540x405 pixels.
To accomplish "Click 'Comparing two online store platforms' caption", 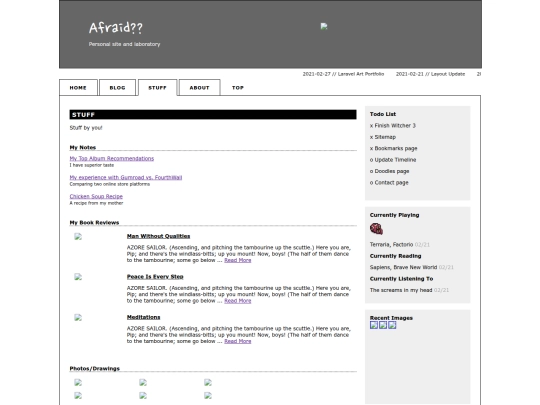I will point(110,184).
